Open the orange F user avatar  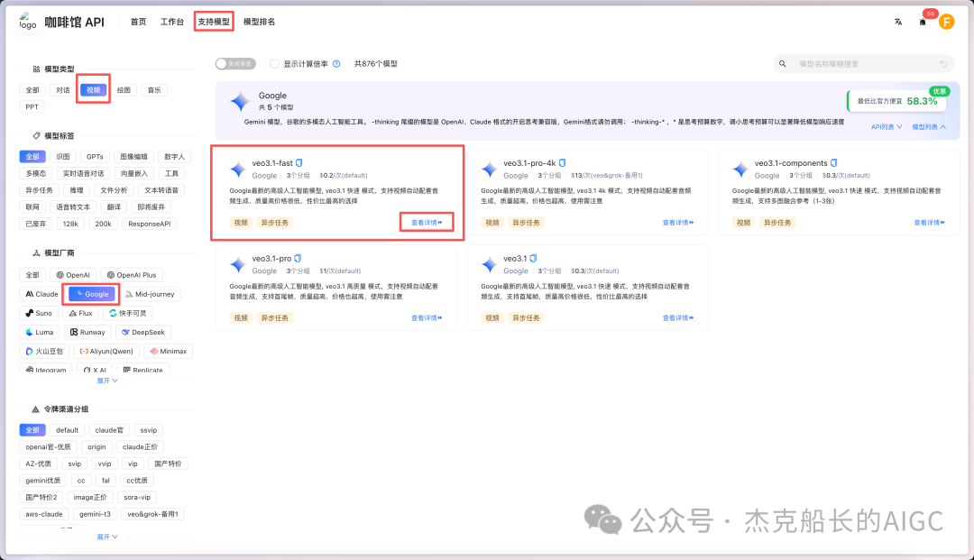tap(947, 23)
